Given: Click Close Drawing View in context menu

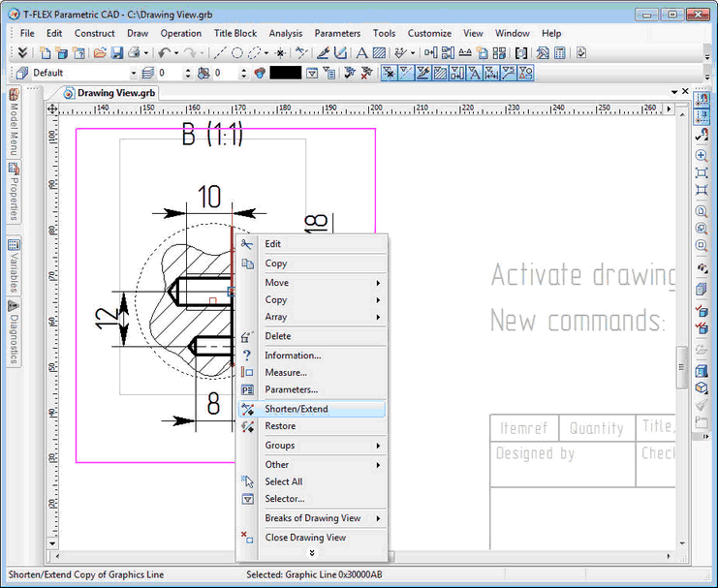Looking at the screenshot, I should 305,538.
